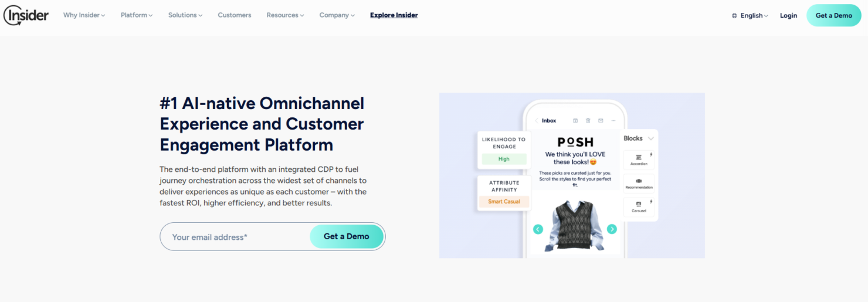Open the Resources dropdown
Screen dimensions: 868x302
point(285,15)
